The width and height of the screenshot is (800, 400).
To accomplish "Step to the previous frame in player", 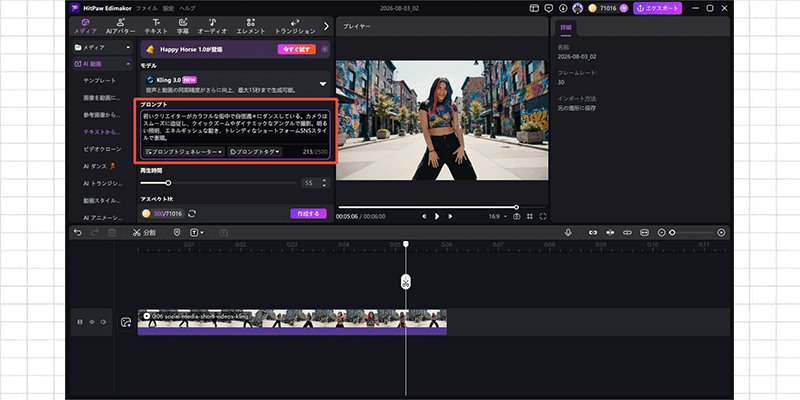I will tap(424, 216).
